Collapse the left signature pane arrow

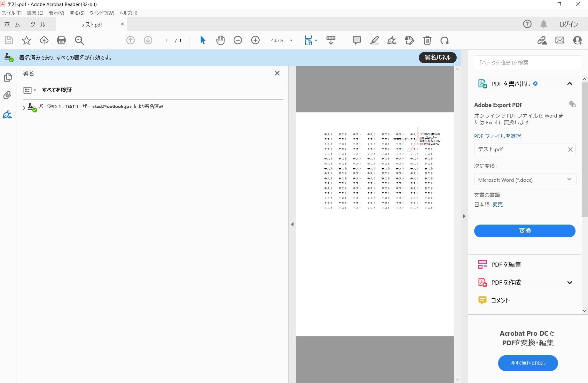pos(292,224)
